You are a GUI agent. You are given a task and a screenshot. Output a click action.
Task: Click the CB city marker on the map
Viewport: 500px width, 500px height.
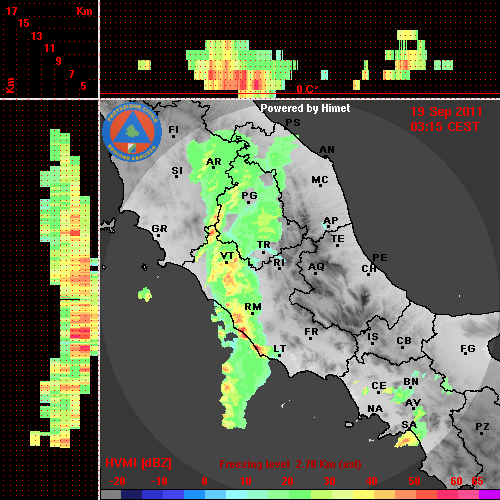pyautogui.click(x=402, y=348)
